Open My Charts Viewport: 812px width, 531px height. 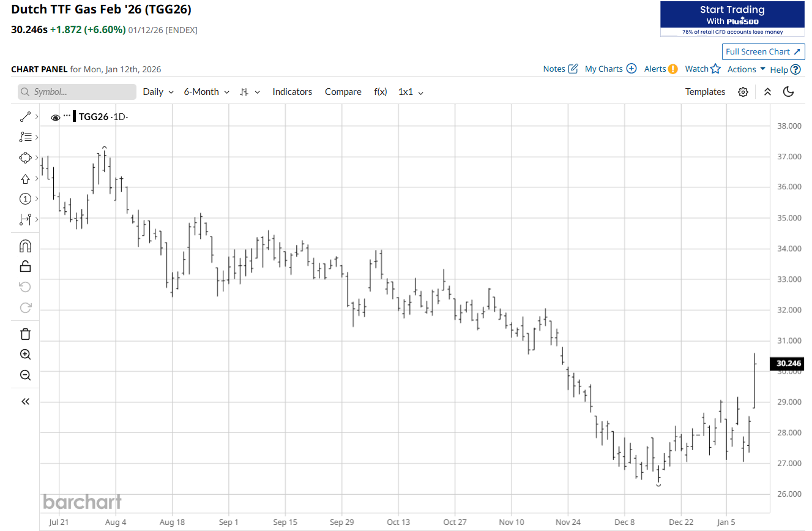point(611,69)
